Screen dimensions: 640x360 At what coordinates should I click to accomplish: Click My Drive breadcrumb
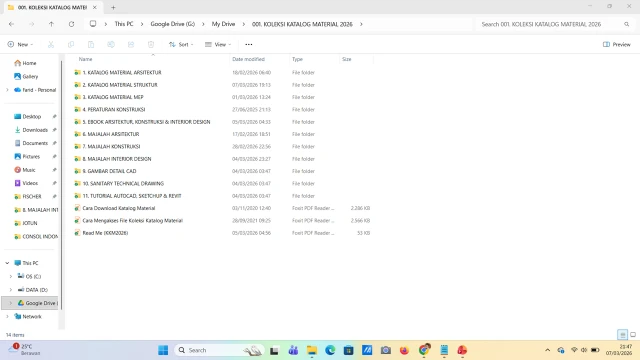223,24
